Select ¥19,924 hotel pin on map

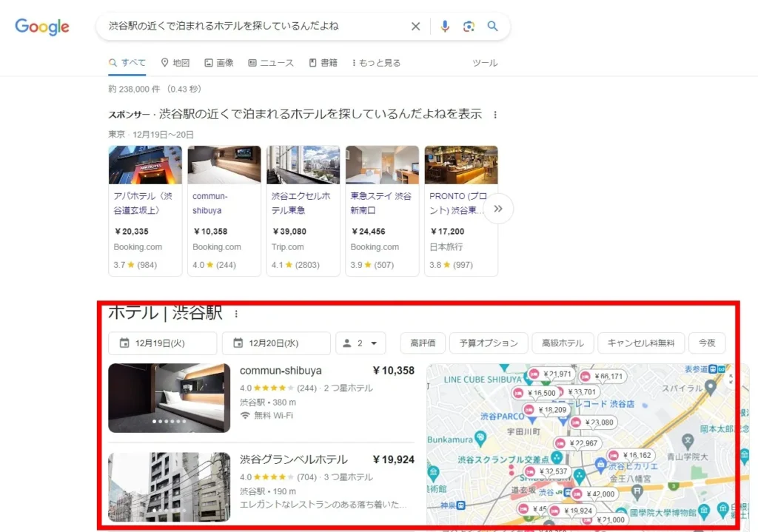pos(572,511)
